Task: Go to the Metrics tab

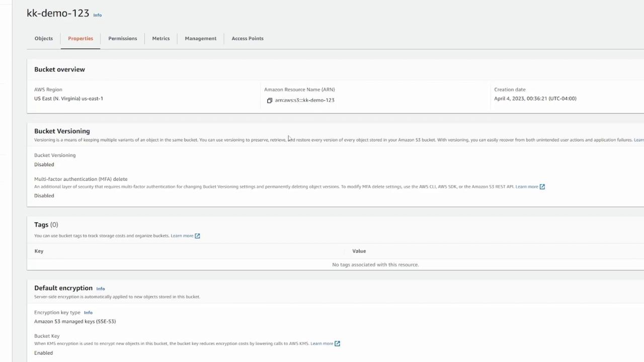Action: coord(161,38)
